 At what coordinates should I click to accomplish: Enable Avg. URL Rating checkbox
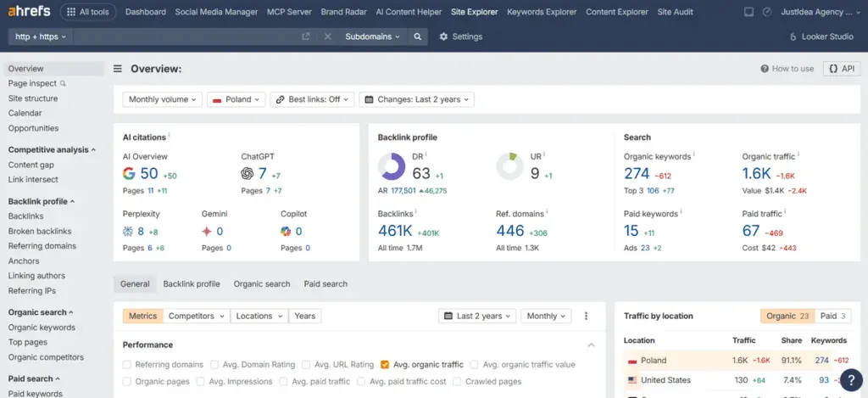point(306,365)
